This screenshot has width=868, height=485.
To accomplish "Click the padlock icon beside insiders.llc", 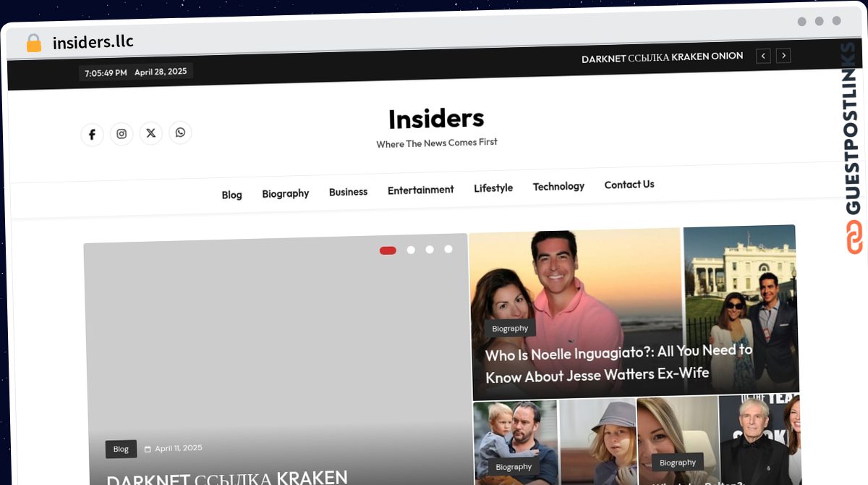I will [x=33, y=43].
